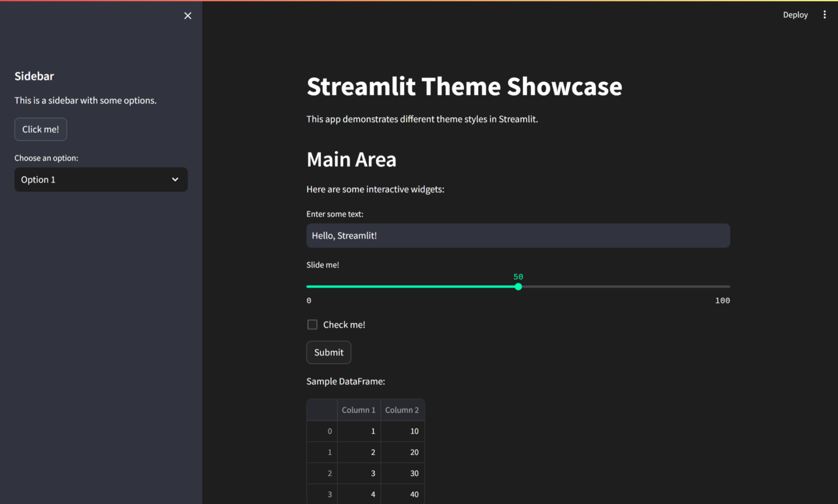
Task: Click the slider handle at 50
Action: pyautogui.click(x=518, y=286)
